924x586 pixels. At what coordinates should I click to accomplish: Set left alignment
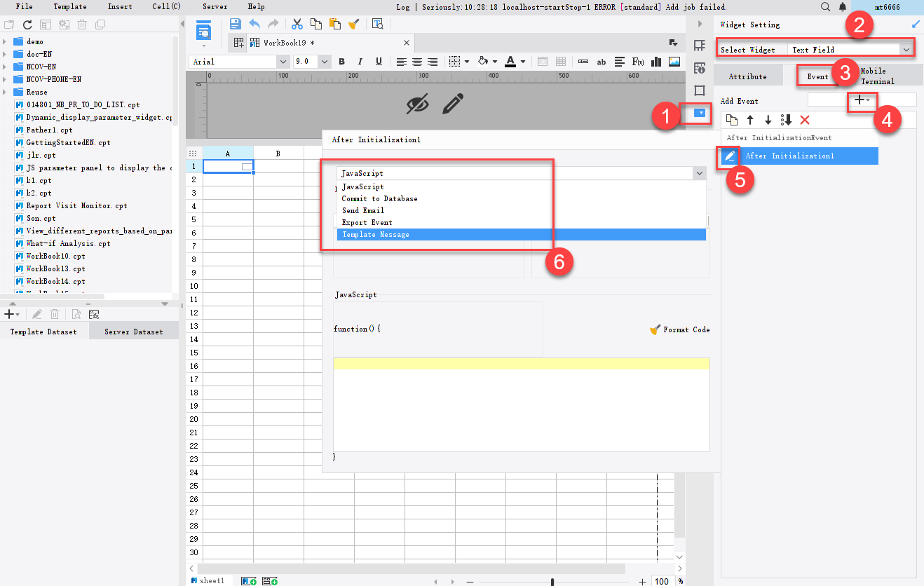tap(402, 62)
